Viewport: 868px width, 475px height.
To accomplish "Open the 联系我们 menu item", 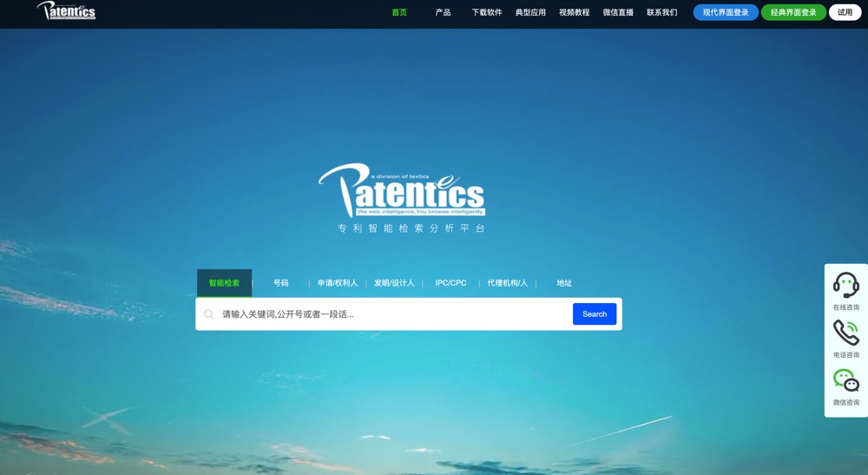I will click(x=661, y=12).
